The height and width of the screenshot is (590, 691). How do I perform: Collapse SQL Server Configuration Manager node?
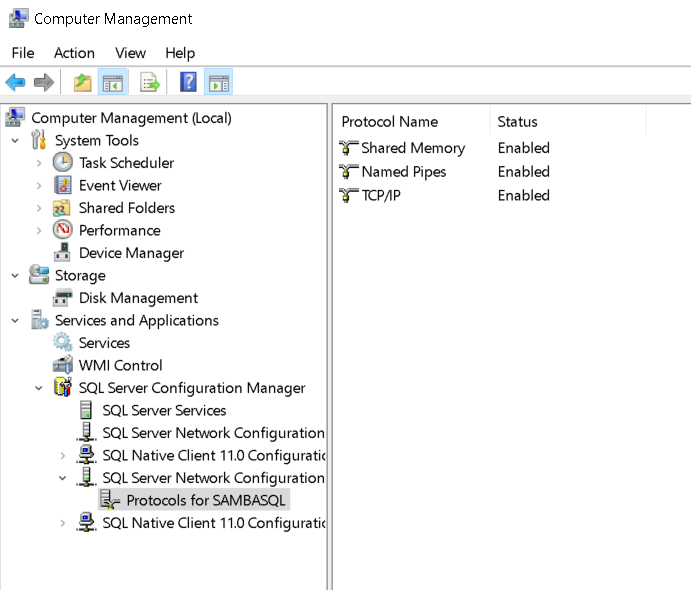coord(39,388)
